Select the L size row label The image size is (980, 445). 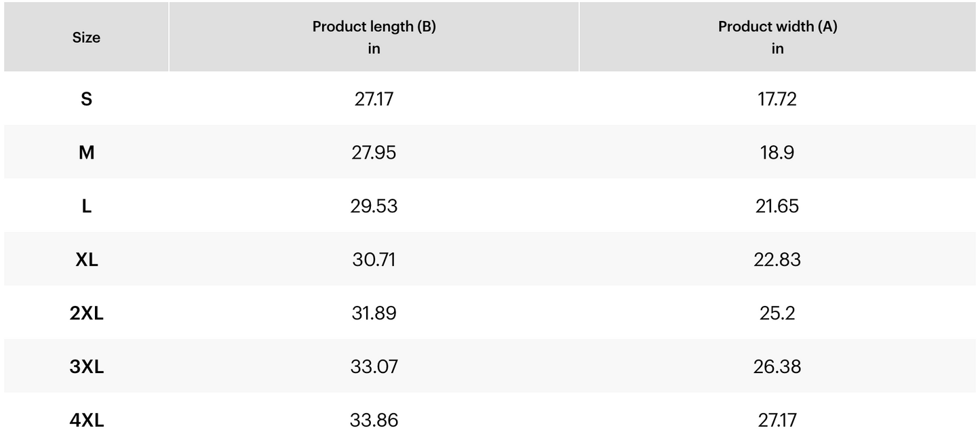coord(86,206)
